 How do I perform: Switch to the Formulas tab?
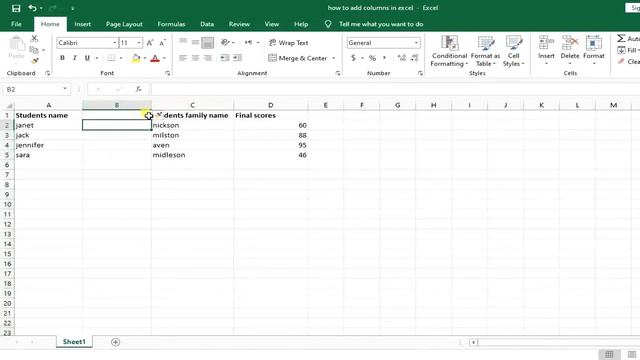pyautogui.click(x=171, y=24)
